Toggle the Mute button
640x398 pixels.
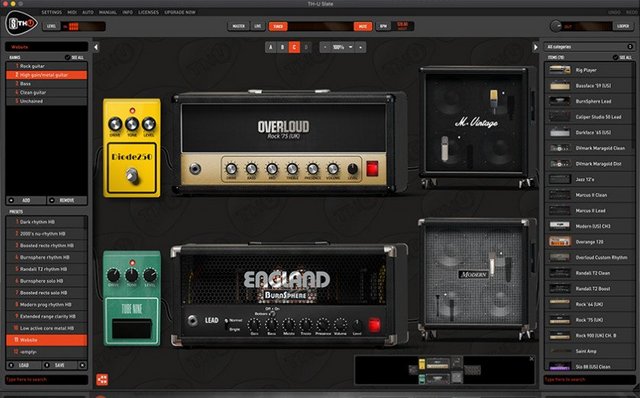363,27
